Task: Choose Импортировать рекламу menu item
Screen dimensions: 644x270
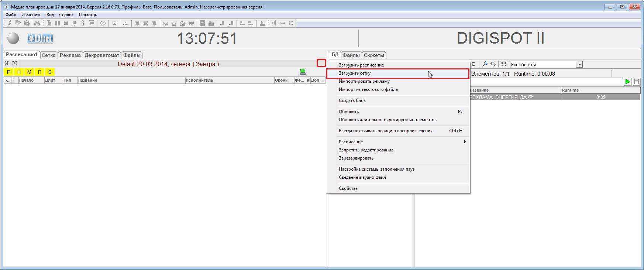Action: [x=398, y=81]
